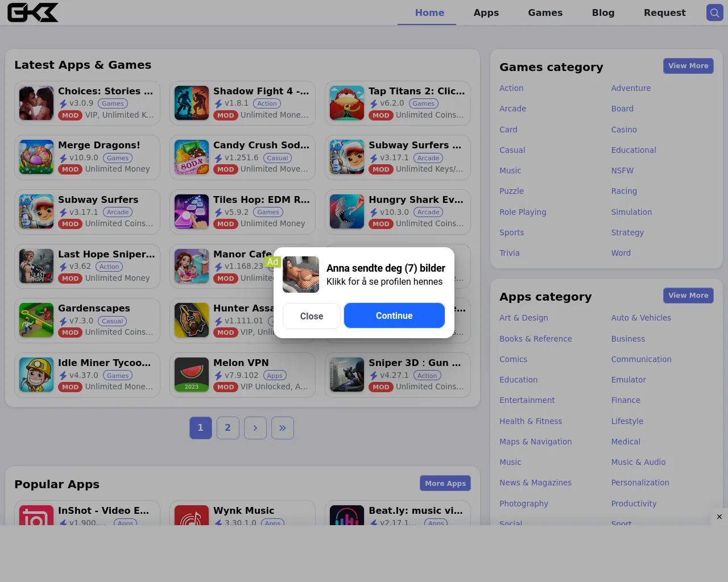
Task: Click the Continue button in ad popup
Action: (x=394, y=315)
